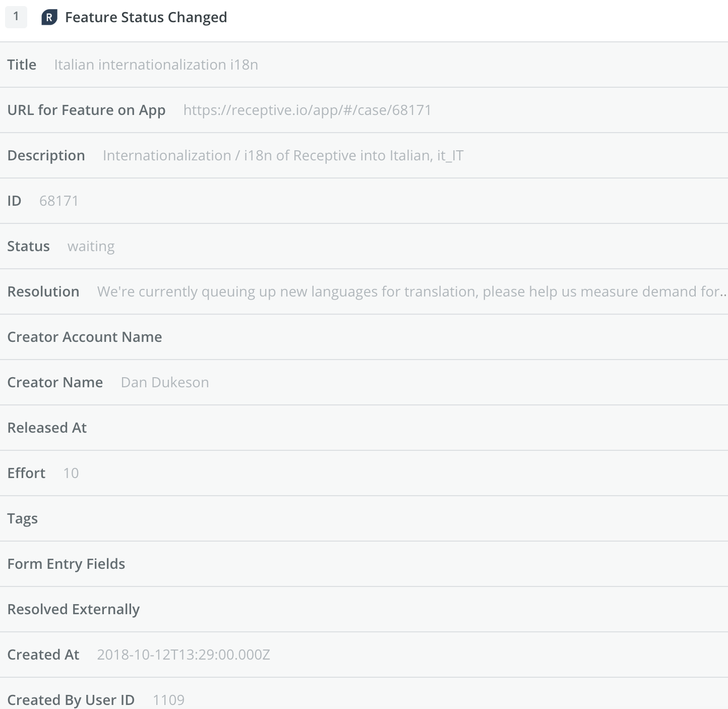Click the Creator Account Name row
The width and height of the screenshot is (728, 709).
click(364, 337)
